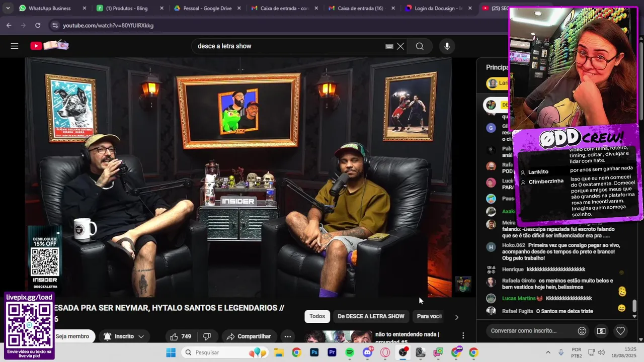Open the browser tab search dropdown

coord(8,8)
